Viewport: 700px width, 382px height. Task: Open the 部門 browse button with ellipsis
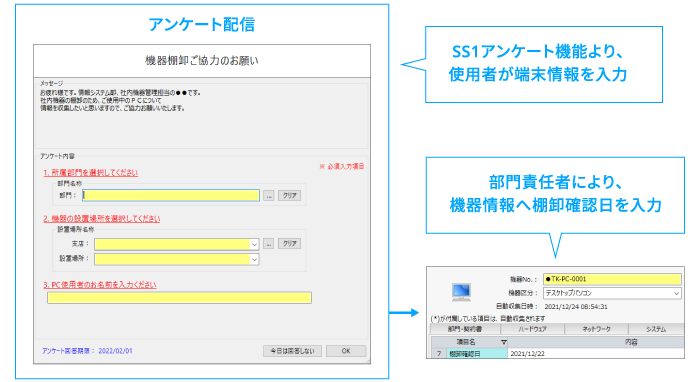(x=268, y=195)
